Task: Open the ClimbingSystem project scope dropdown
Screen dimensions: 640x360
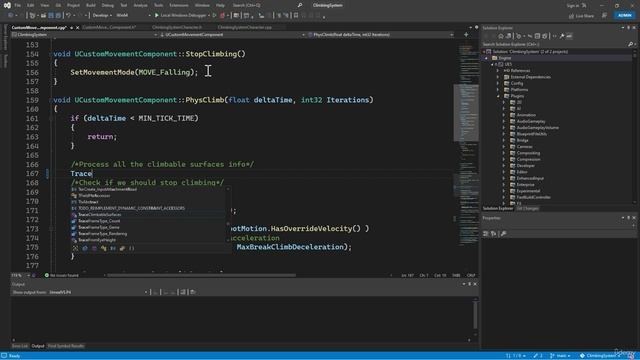Action: click(84, 35)
